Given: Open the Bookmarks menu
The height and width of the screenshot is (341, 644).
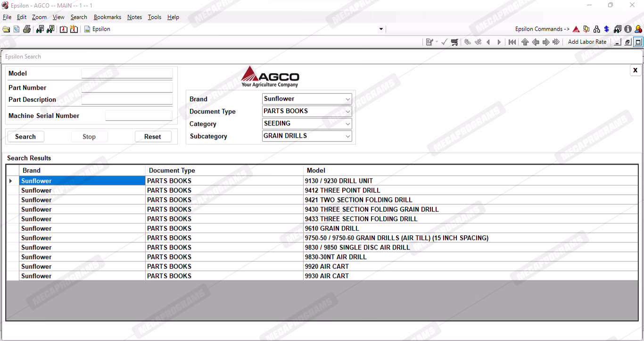Looking at the screenshot, I should point(107,17).
